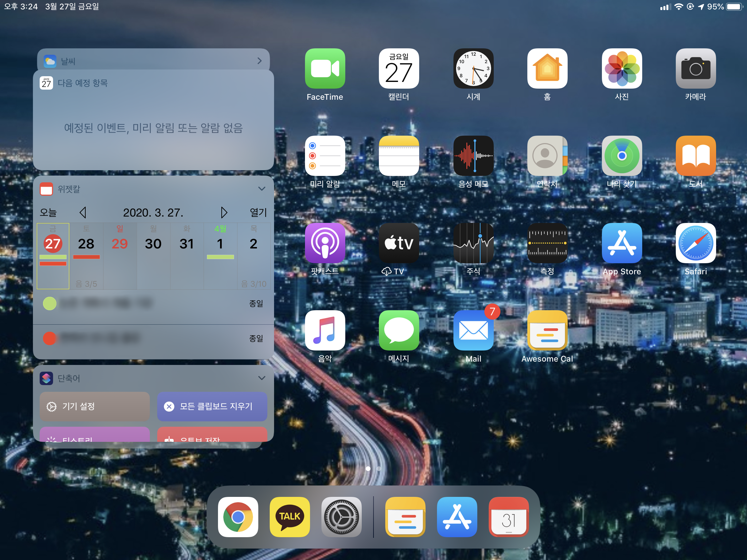
Task: Tap 오늘 in the calendar widget
Action: pos(48,212)
